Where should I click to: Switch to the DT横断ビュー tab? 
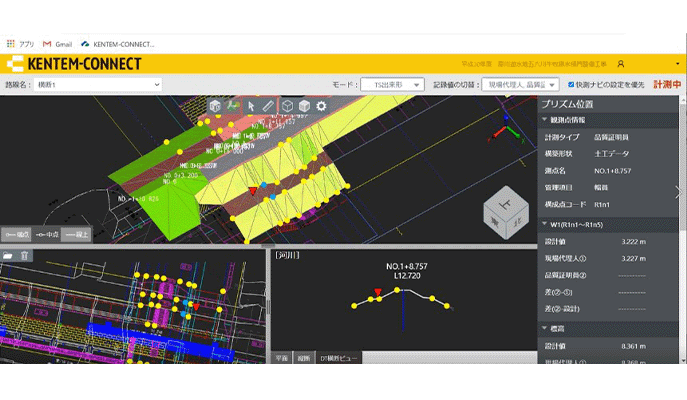click(339, 358)
